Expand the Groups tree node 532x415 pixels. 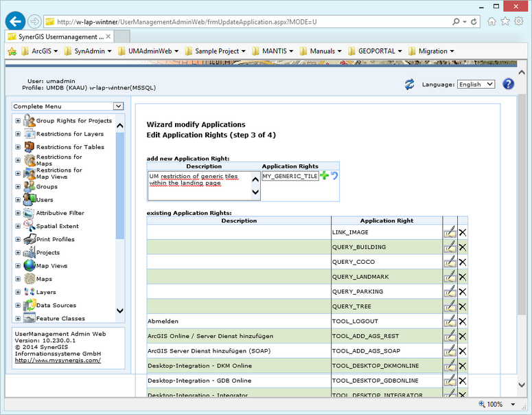pos(18,186)
